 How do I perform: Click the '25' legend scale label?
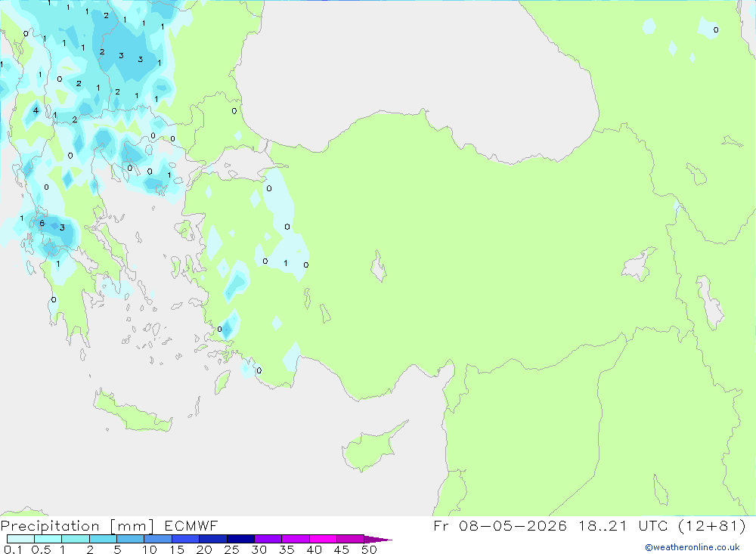click(232, 549)
